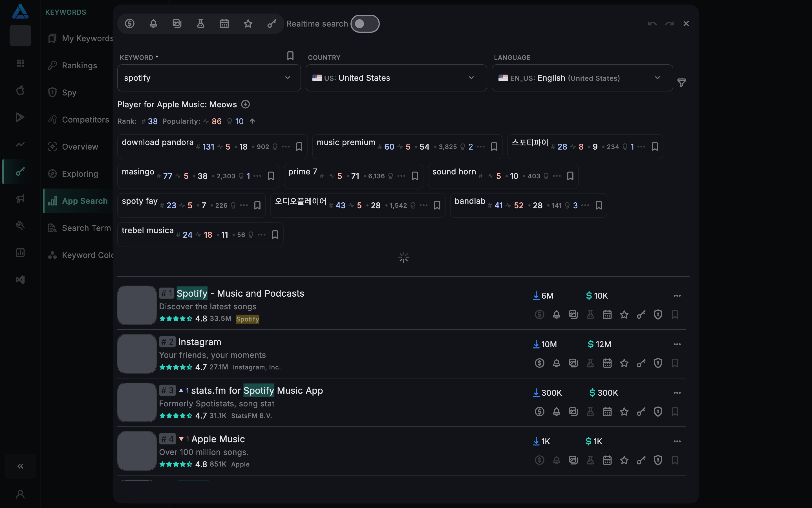
Task: Bookmark the spoty fay keyword
Action: [x=257, y=205]
